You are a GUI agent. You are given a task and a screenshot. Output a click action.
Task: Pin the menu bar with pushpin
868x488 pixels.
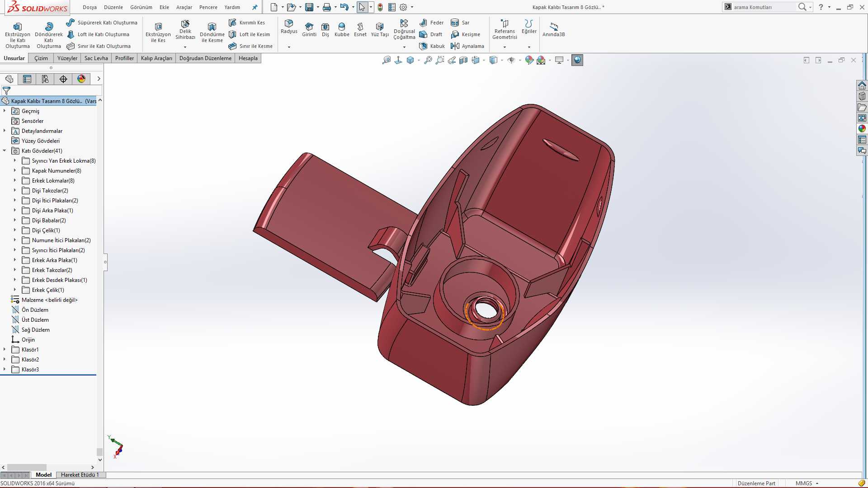coord(255,7)
